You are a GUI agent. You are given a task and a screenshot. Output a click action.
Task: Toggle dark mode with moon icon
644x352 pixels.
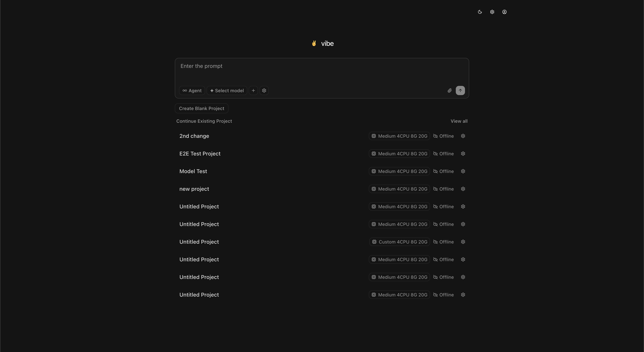pyautogui.click(x=480, y=12)
